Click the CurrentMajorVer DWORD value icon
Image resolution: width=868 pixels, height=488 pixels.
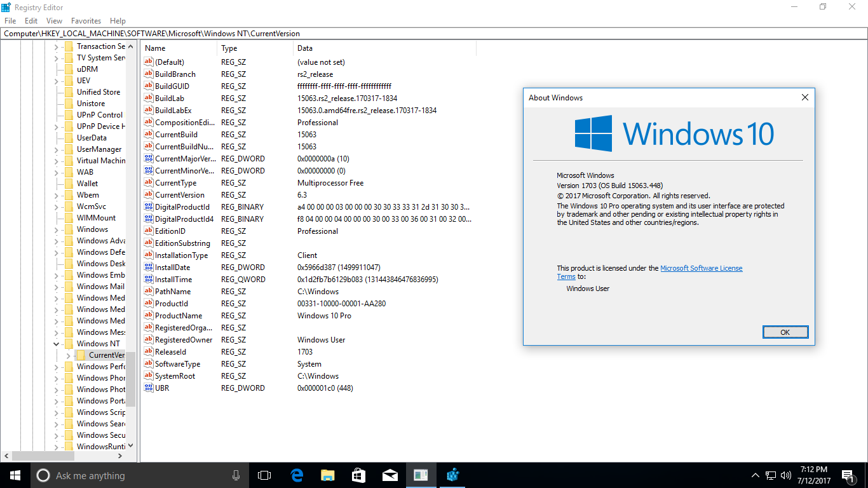(149, 159)
